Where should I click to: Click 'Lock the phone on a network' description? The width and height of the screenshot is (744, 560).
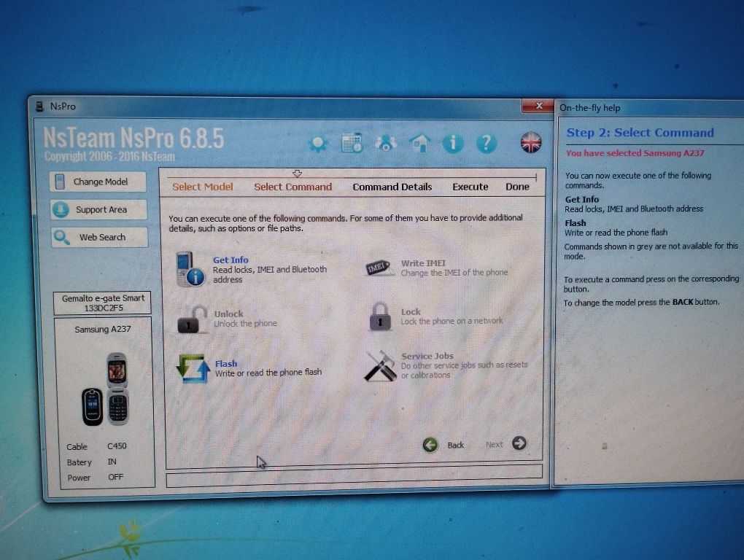(x=452, y=321)
